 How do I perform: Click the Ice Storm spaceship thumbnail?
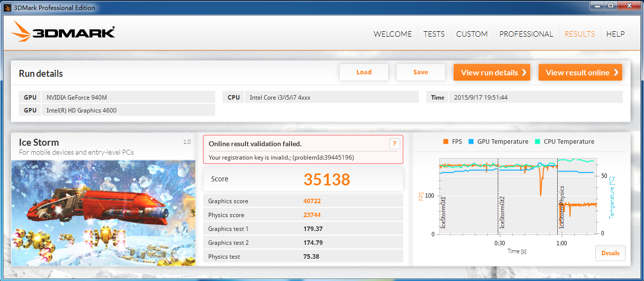pos(103,213)
